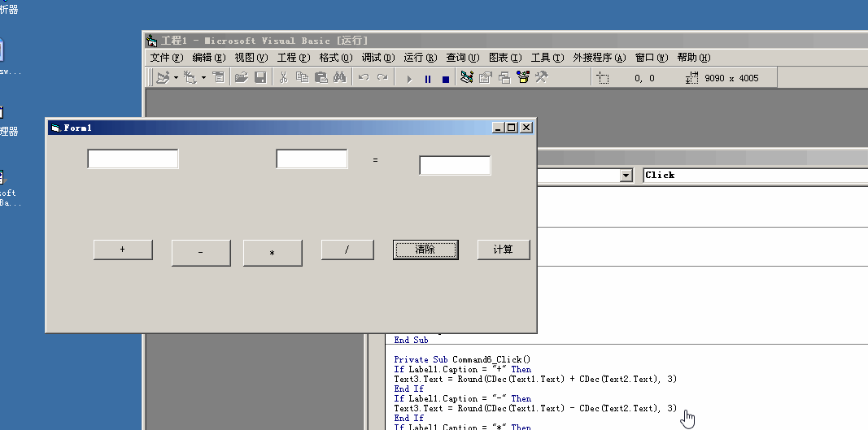This screenshot has height=430, width=868.
Task: Open the Project Explorer icon
Action: (x=467, y=78)
